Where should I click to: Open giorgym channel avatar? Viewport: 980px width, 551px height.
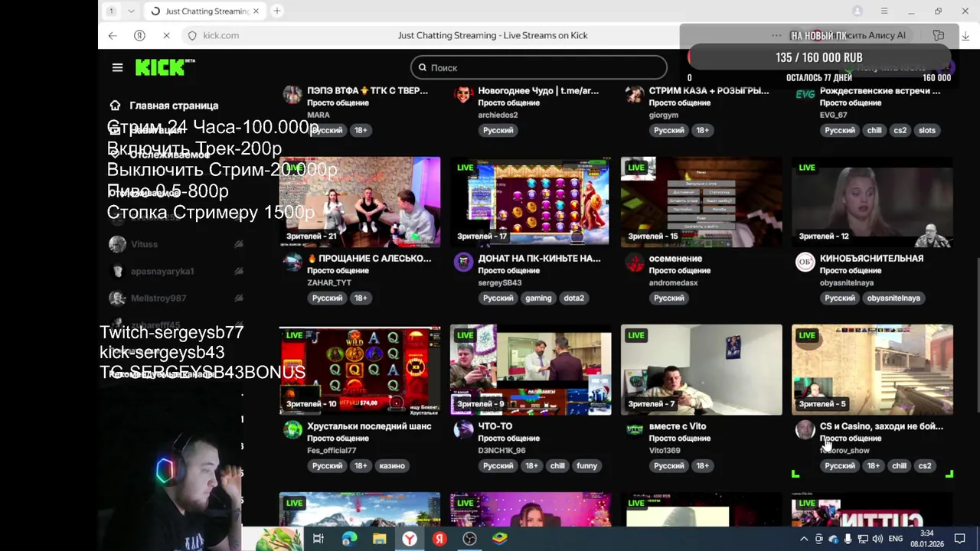[634, 95]
